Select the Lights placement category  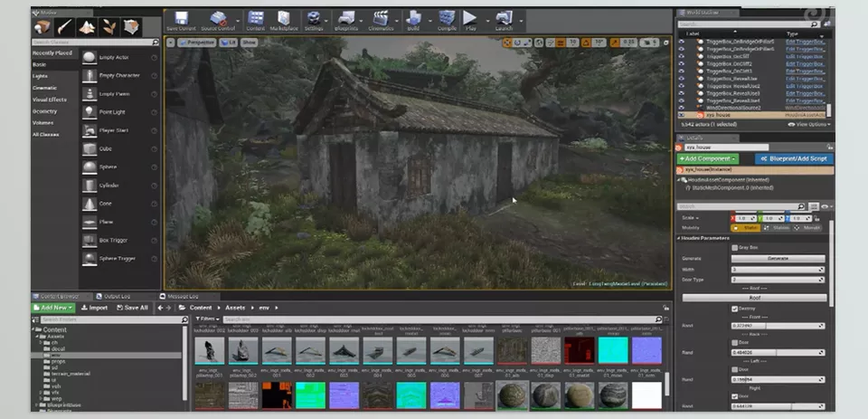(x=40, y=76)
